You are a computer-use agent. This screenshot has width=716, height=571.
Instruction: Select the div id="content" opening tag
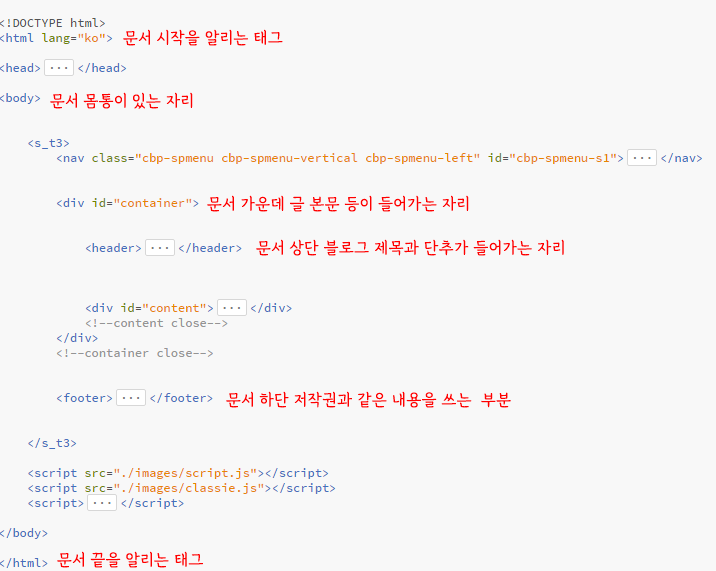click(x=149, y=308)
